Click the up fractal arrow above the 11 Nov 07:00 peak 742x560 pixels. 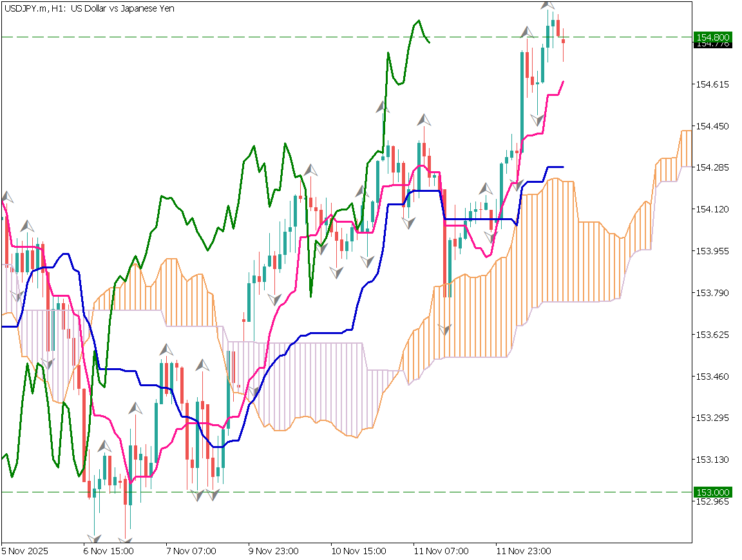(424, 120)
